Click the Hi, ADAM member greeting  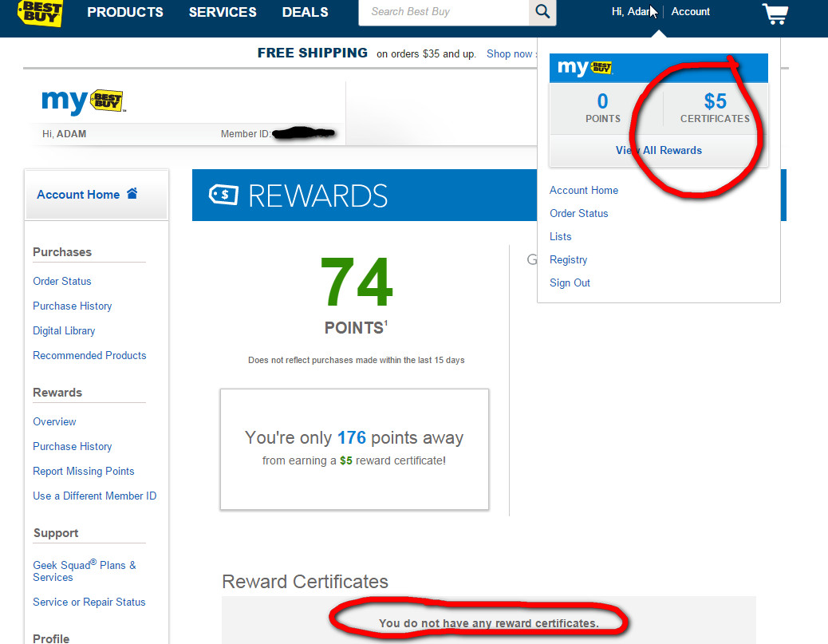[64, 134]
